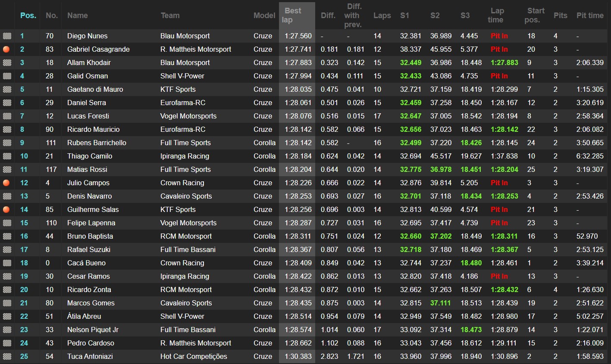Viewport: 611px width, 364px height.
Task: Click the best lap 1:27.741
Action: (x=298, y=49)
